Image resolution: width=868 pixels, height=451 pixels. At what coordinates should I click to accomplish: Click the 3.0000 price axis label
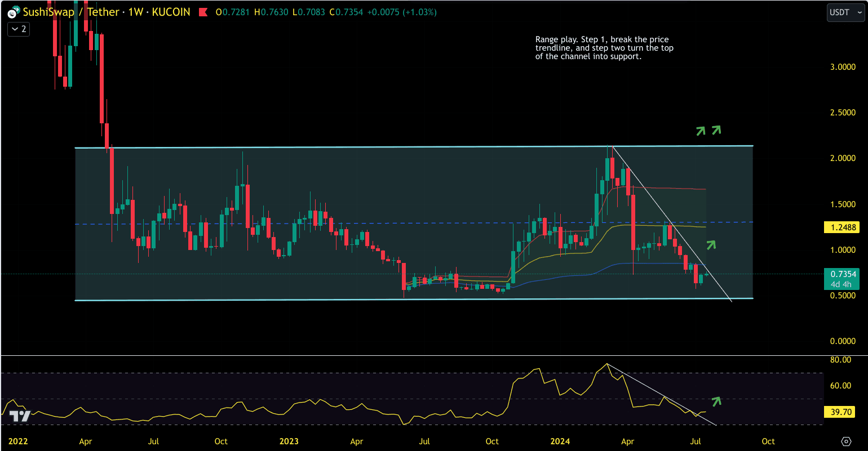[843, 67]
